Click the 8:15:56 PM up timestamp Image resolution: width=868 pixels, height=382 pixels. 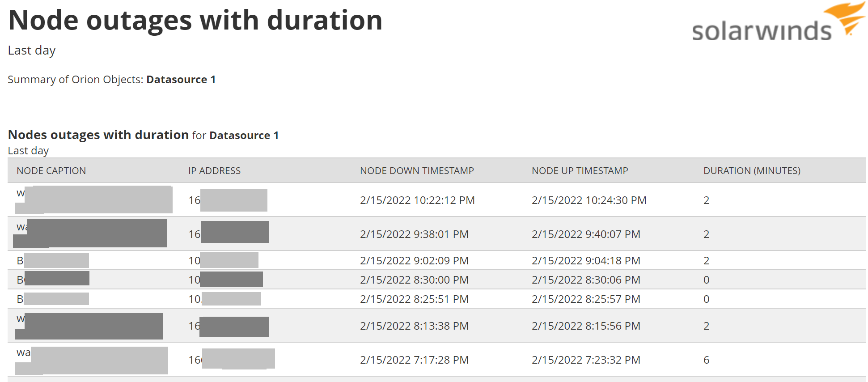(x=586, y=326)
